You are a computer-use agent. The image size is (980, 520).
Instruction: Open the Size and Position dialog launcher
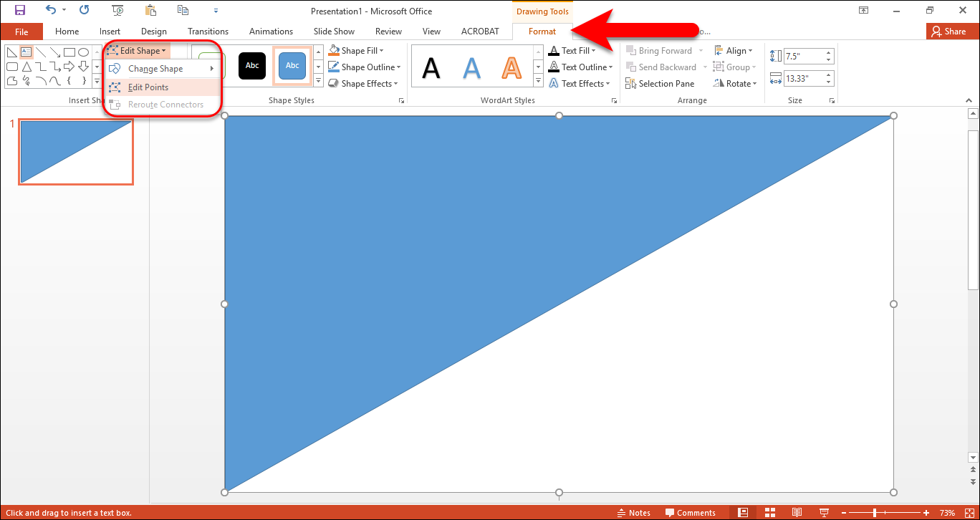tap(832, 102)
